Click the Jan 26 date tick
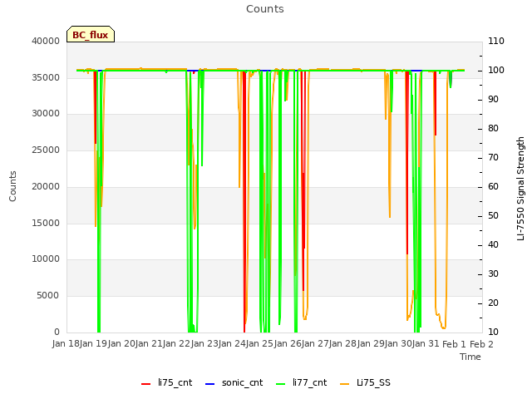Image resolution: width=532 pixels, height=399 pixels. (x=288, y=344)
